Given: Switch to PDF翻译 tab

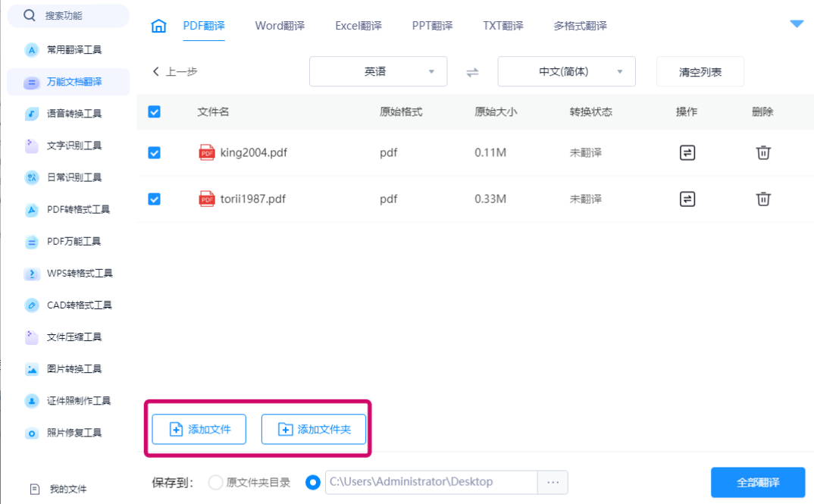Looking at the screenshot, I should coord(203,26).
